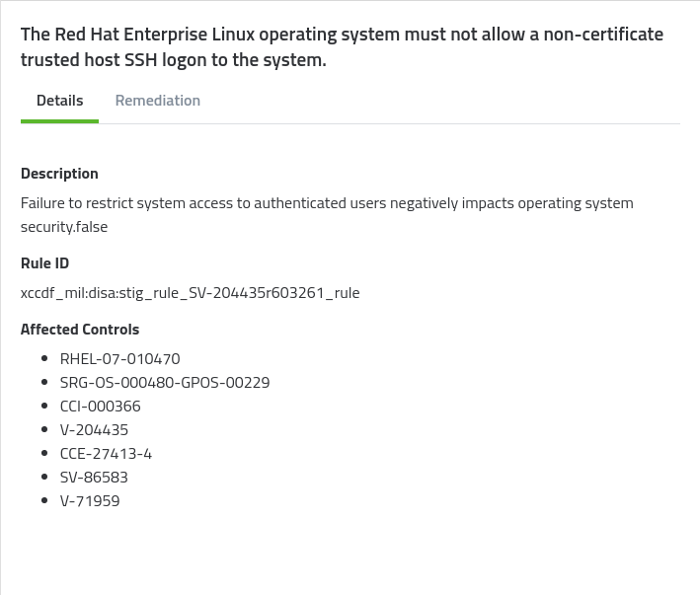This screenshot has height=595, width=700.
Task: Click the word security.false in description
Action: pyautogui.click(x=64, y=227)
